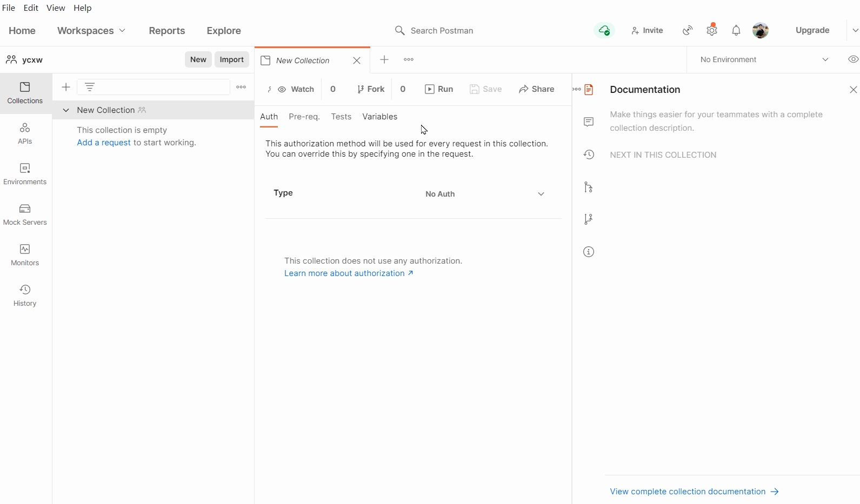Open the Auth Type dropdown showing No Auth
860x504 pixels.
[x=485, y=194]
